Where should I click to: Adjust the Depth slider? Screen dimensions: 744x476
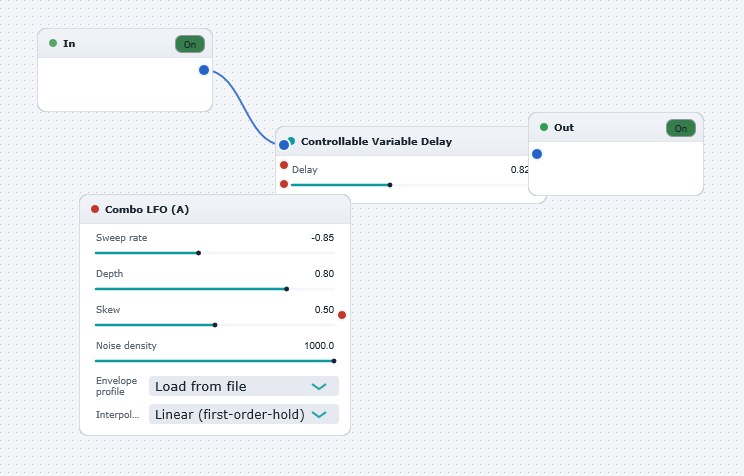tap(215, 289)
